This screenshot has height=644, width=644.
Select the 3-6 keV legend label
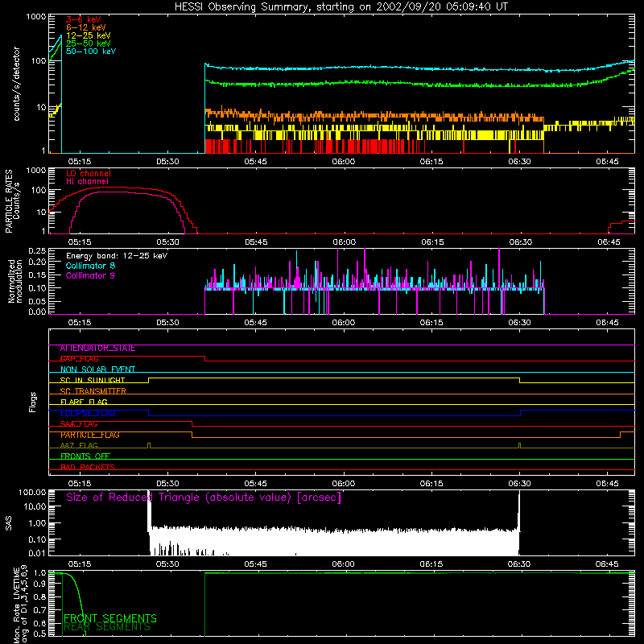(x=84, y=19)
